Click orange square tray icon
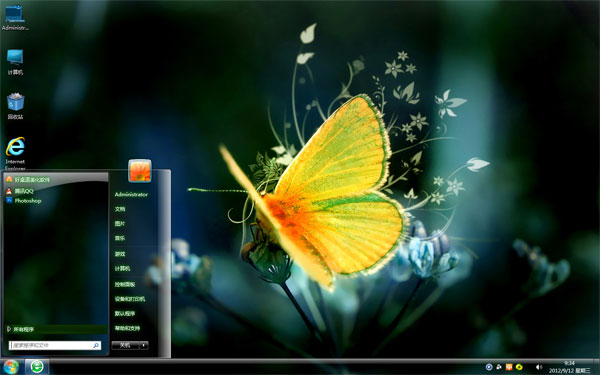The width and height of the screenshot is (600, 375). click(509, 367)
